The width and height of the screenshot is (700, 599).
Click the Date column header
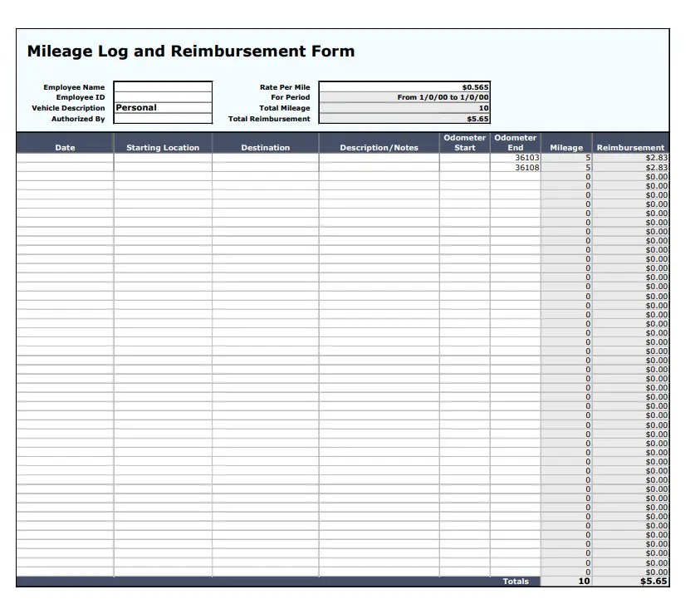tap(65, 143)
